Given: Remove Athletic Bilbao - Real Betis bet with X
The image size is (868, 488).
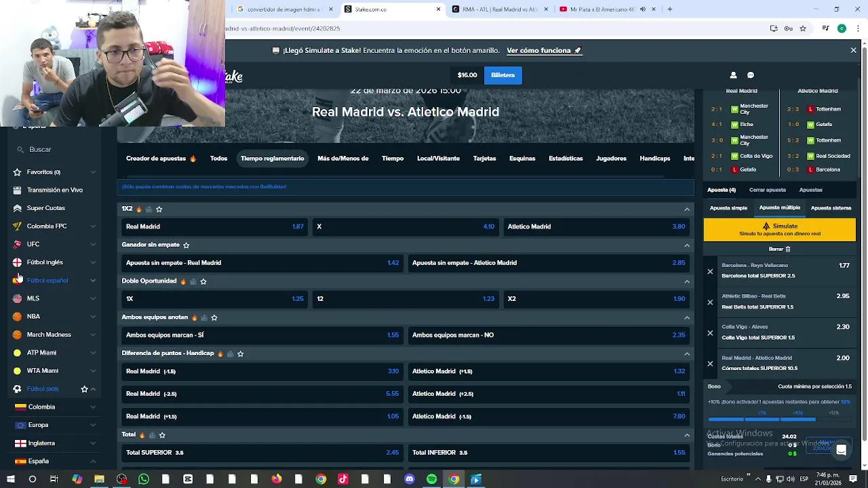Looking at the screenshot, I should pos(710,302).
